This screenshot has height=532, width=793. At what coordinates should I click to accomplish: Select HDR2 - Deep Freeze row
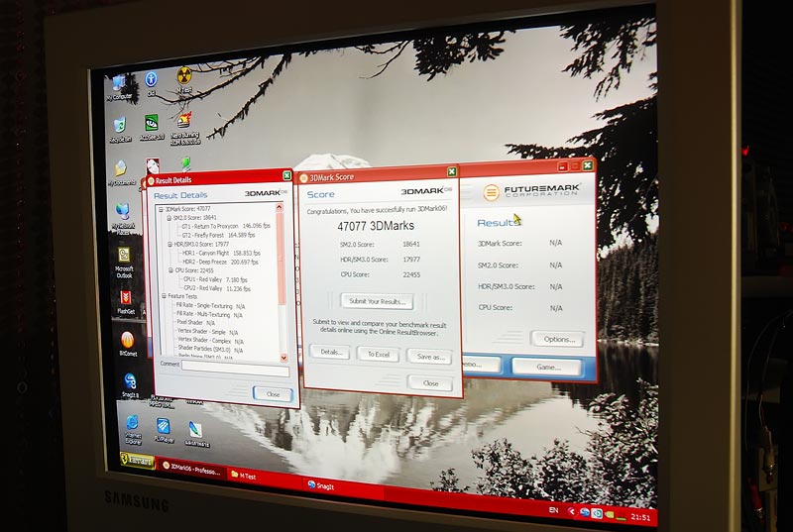click(x=220, y=262)
